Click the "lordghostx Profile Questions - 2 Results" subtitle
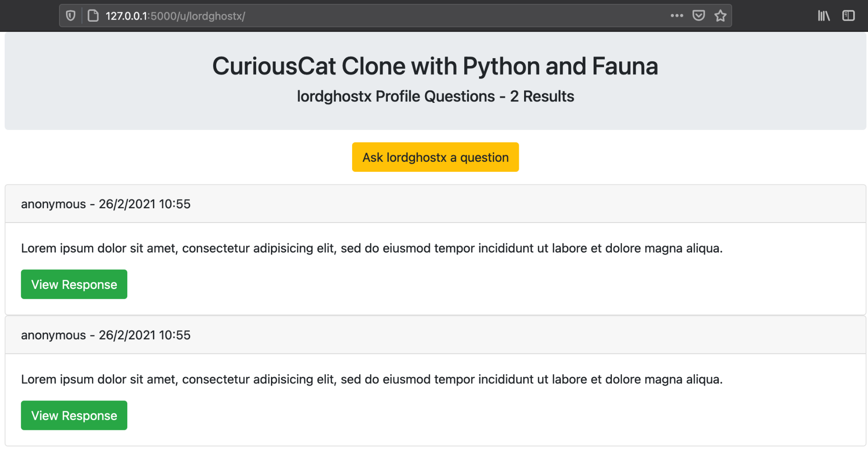 tap(435, 96)
